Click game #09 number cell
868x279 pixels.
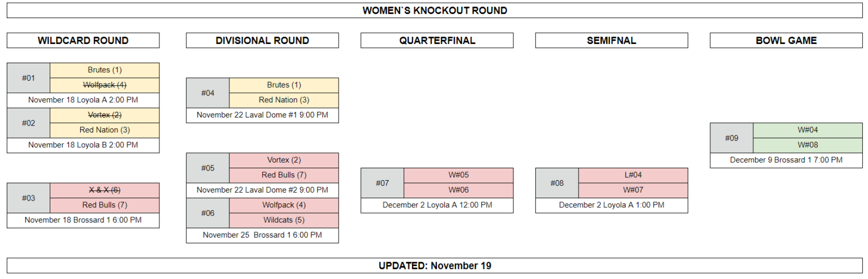732,138
